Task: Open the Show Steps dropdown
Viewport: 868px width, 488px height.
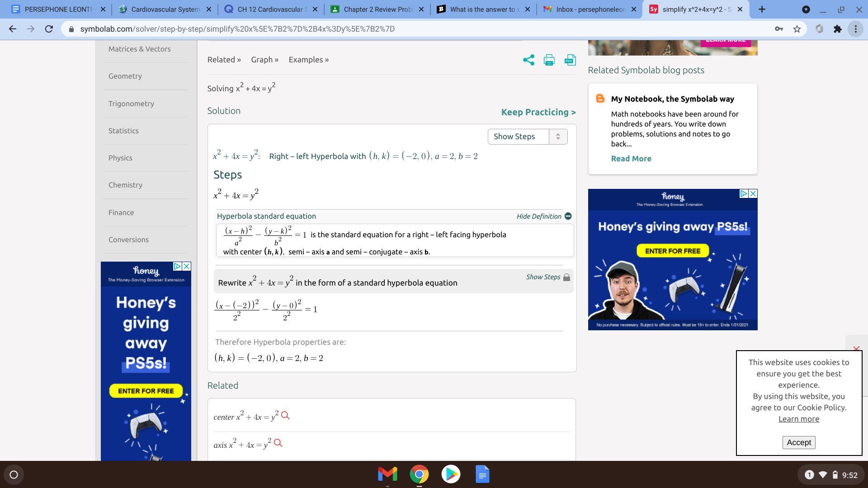Action: [x=527, y=136]
